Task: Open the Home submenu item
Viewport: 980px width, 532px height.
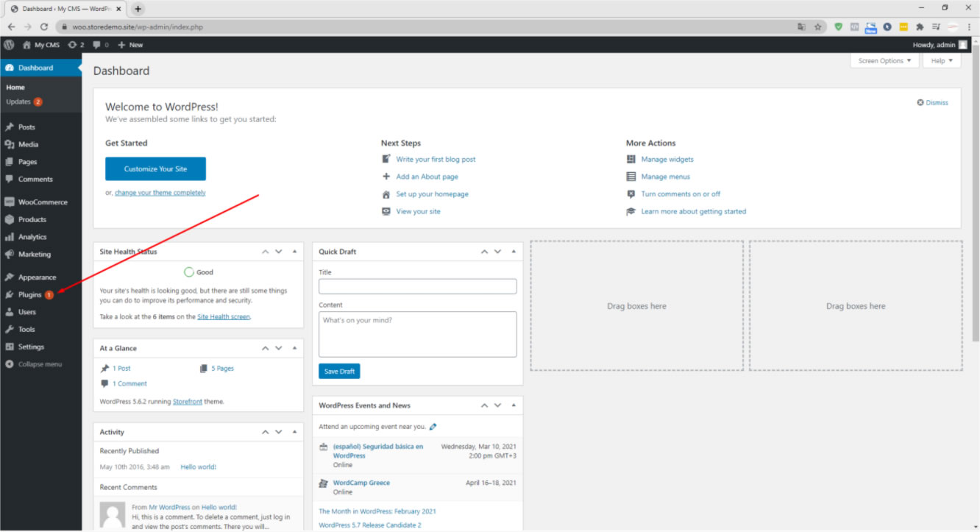Action: [x=15, y=88]
